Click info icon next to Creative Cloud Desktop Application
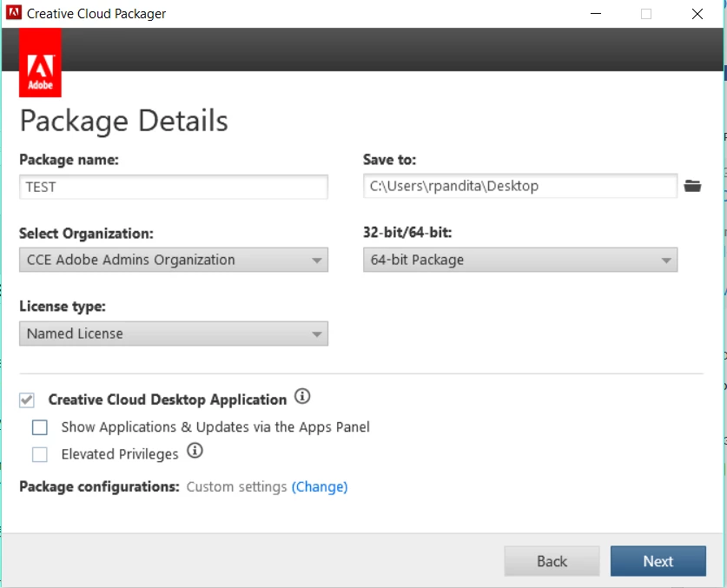 tap(302, 397)
